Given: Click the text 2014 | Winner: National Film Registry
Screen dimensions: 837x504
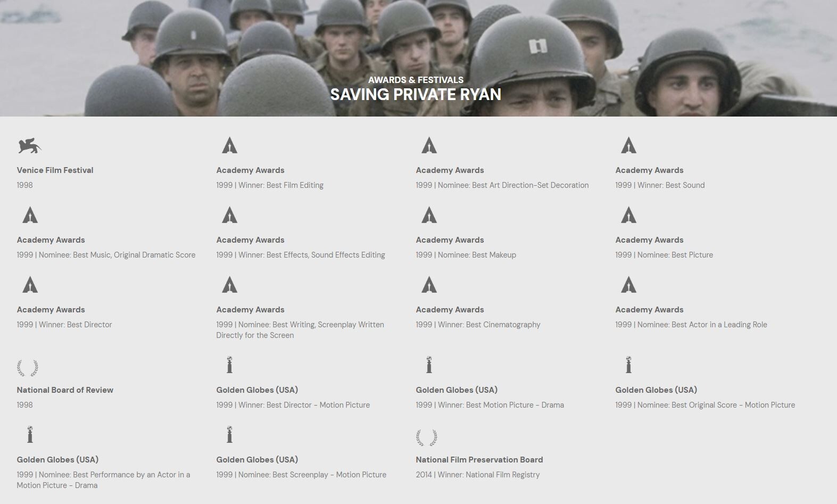Looking at the screenshot, I should (x=478, y=475).
